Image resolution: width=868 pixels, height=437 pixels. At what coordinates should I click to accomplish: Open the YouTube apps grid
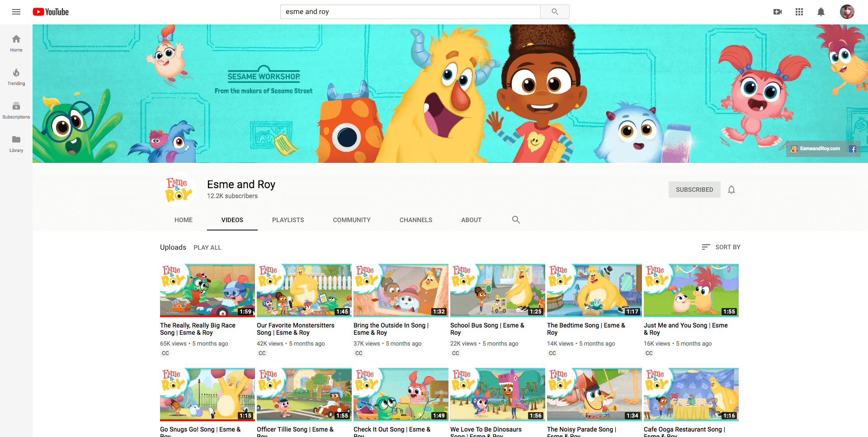click(799, 12)
